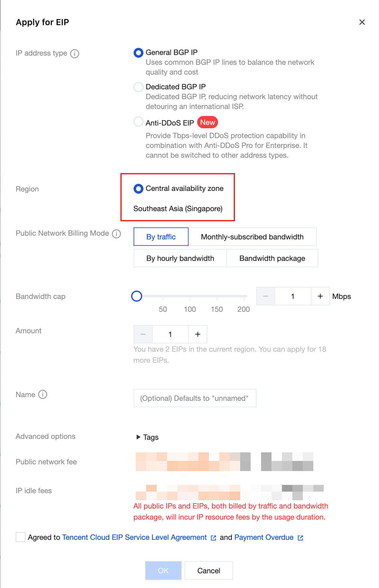Open the external link icon beside Payment Overdue

click(300, 538)
